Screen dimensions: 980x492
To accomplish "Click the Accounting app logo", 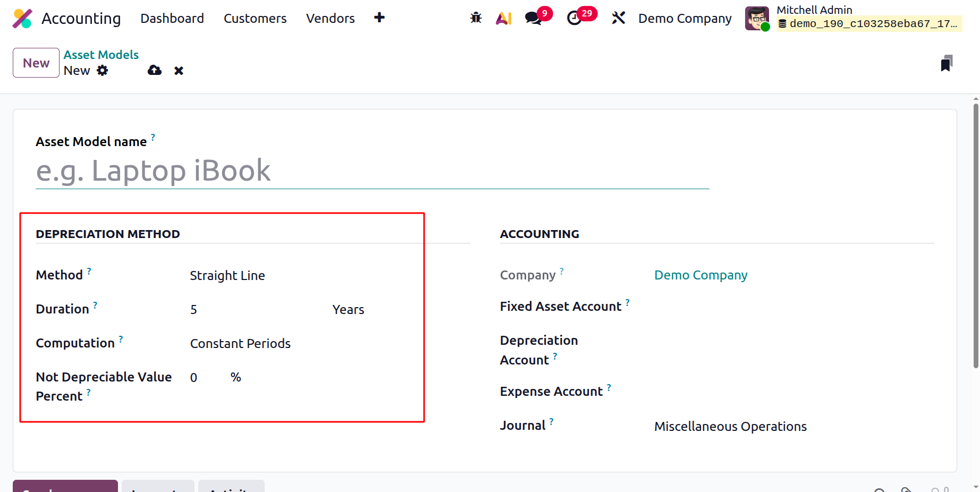I will click(x=22, y=19).
